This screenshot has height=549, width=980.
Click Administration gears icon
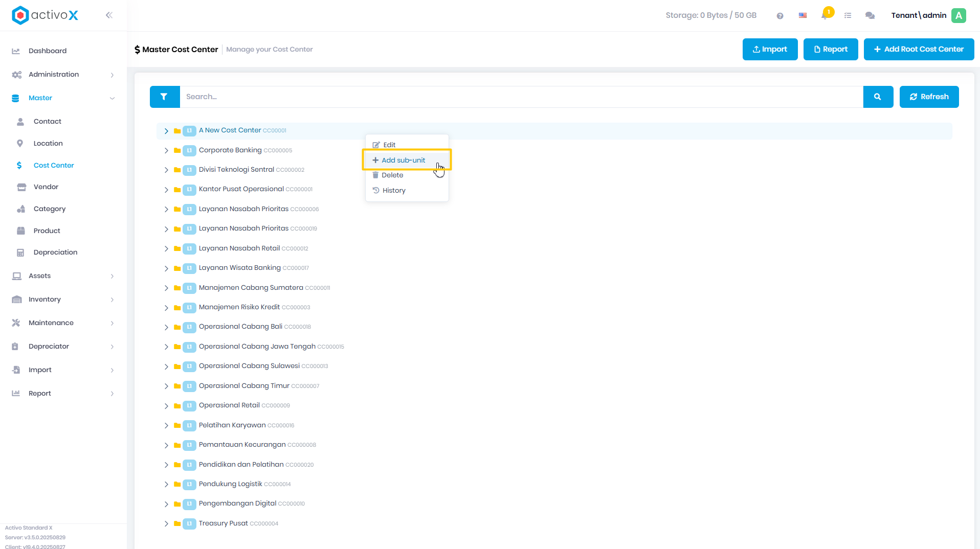pyautogui.click(x=16, y=75)
